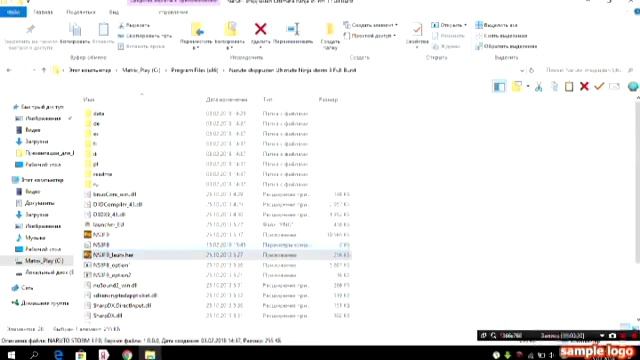Click the envelope mail icon in secondary toolbar

coord(614,87)
